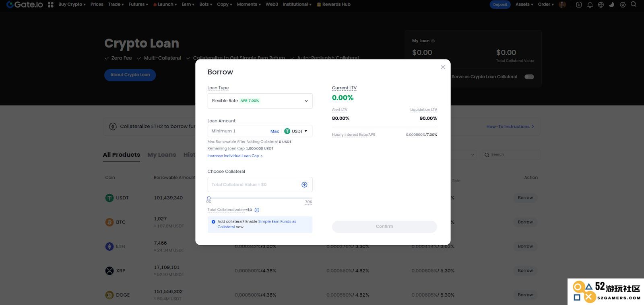Click the USDT coin icon in Loan Amount
Screen dimensions: 644x305
coord(287,131)
